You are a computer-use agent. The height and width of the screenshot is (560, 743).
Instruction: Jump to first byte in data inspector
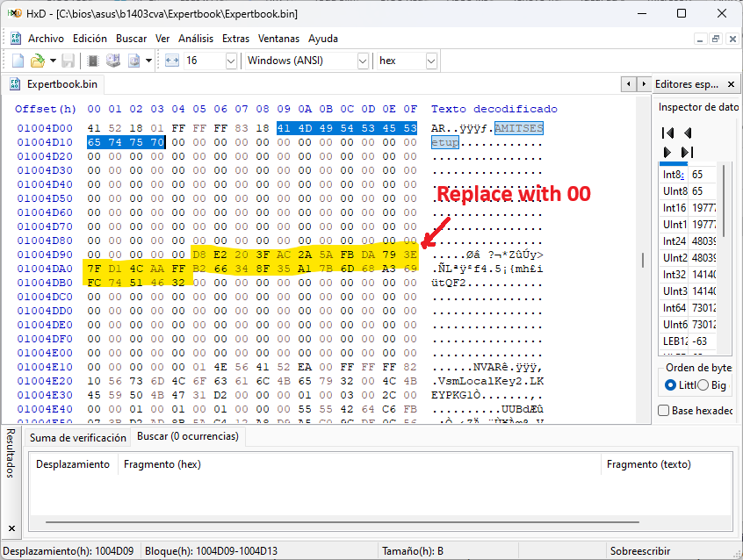click(x=668, y=133)
